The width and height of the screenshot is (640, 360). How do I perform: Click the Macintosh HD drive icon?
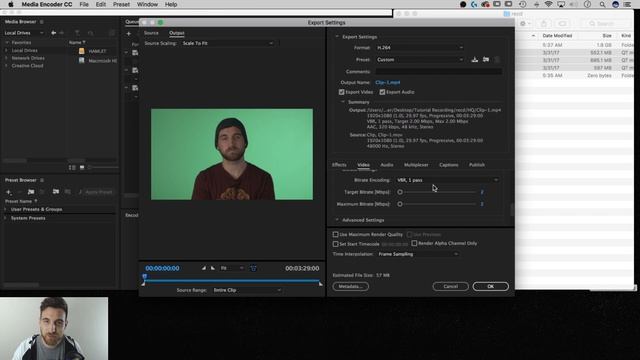point(82,60)
